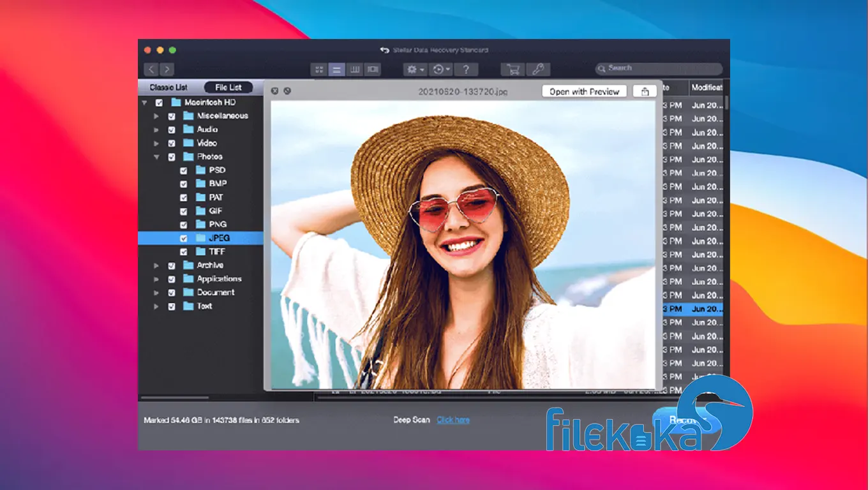The width and height of the screenshot is (868, 490).
Task: Click the Photos folder icon
Action: click(188, 156)
